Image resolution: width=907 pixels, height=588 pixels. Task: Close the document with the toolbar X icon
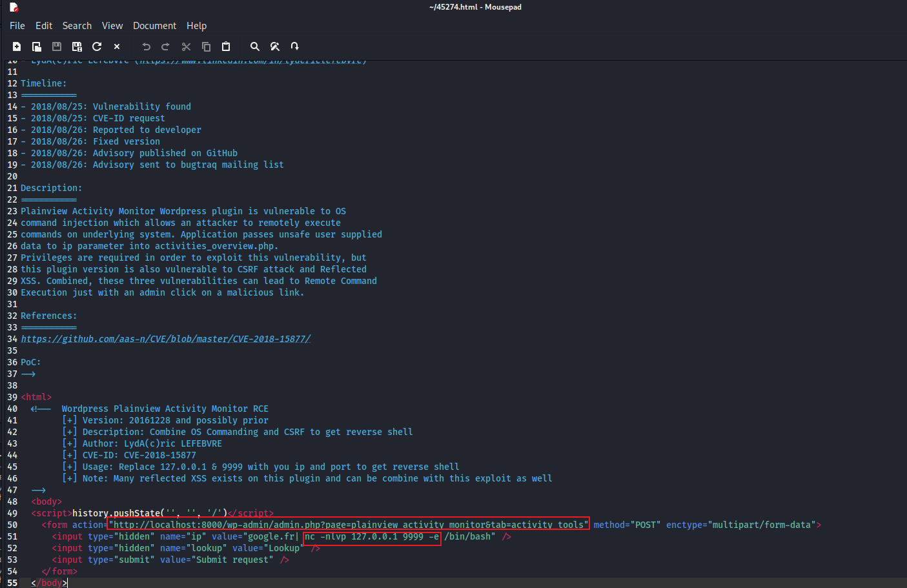pos(117,46)
